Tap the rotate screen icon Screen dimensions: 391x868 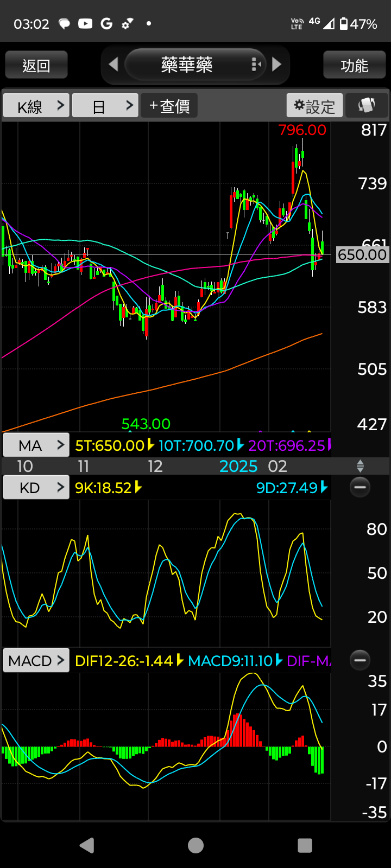[x=367, y=106]
